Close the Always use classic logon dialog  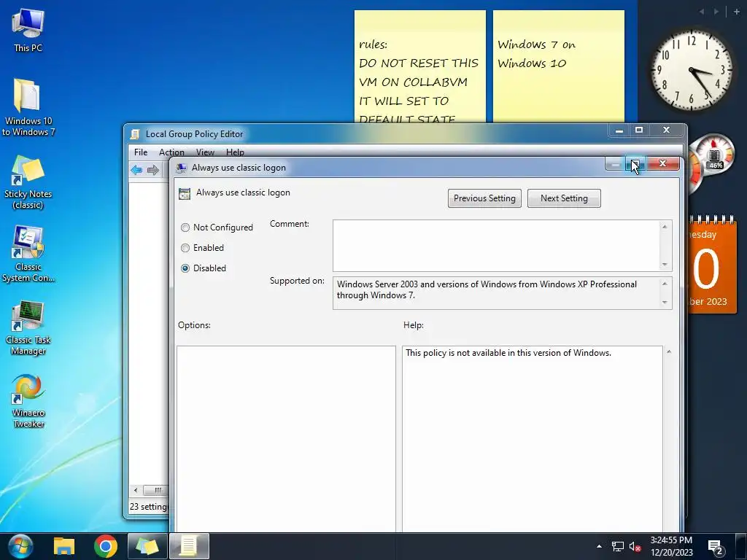click(x=662, y=164)
